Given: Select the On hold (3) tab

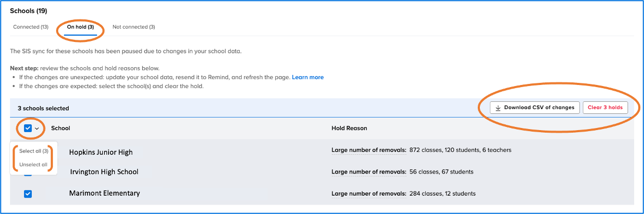Looking at the screenshot, I should click(x=80, y=27).
